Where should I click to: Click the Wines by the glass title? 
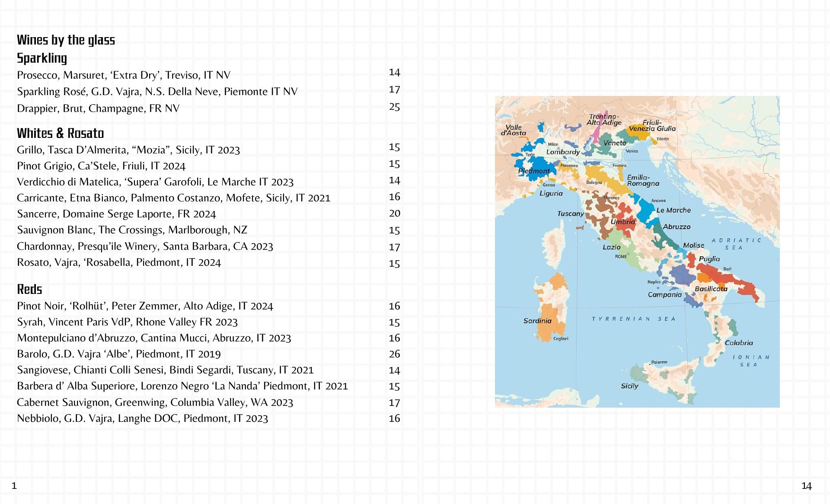coord(66,40)
